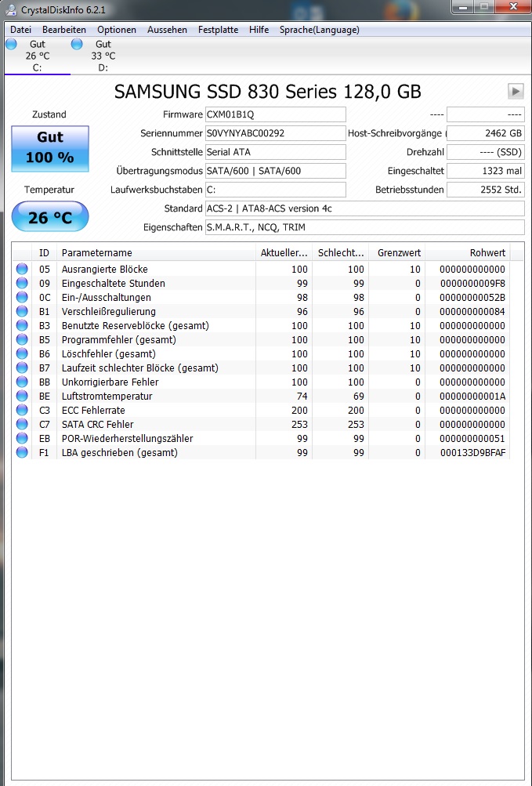Click status orb for LBA geschrieben row

(x=22, y=453)
